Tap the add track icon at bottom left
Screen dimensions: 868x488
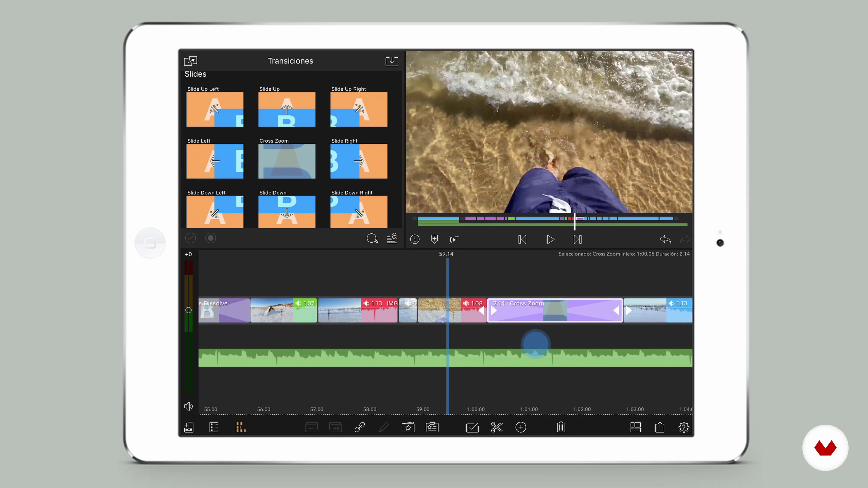[189, 427]
